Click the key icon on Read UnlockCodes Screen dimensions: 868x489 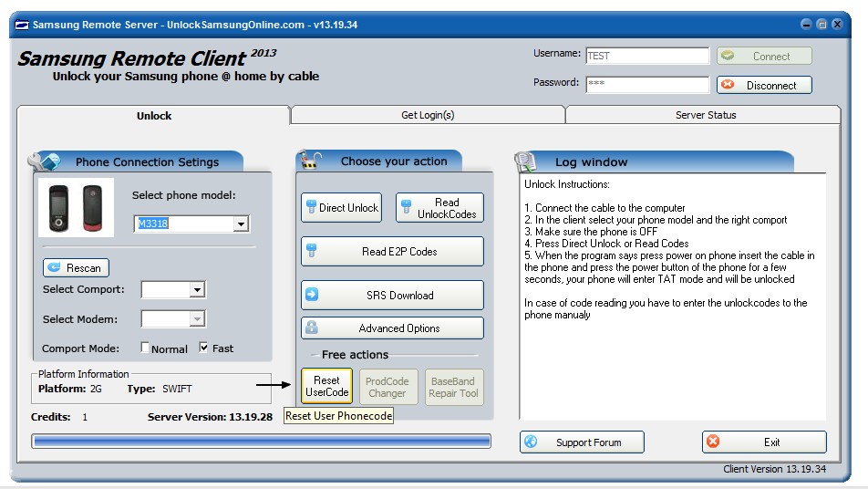pos(407,207)
